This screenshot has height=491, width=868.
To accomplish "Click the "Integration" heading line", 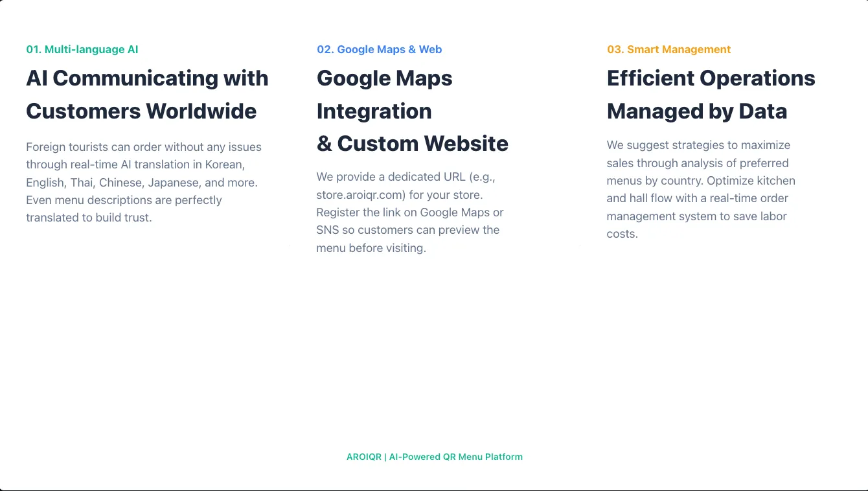I will point(374,111).
